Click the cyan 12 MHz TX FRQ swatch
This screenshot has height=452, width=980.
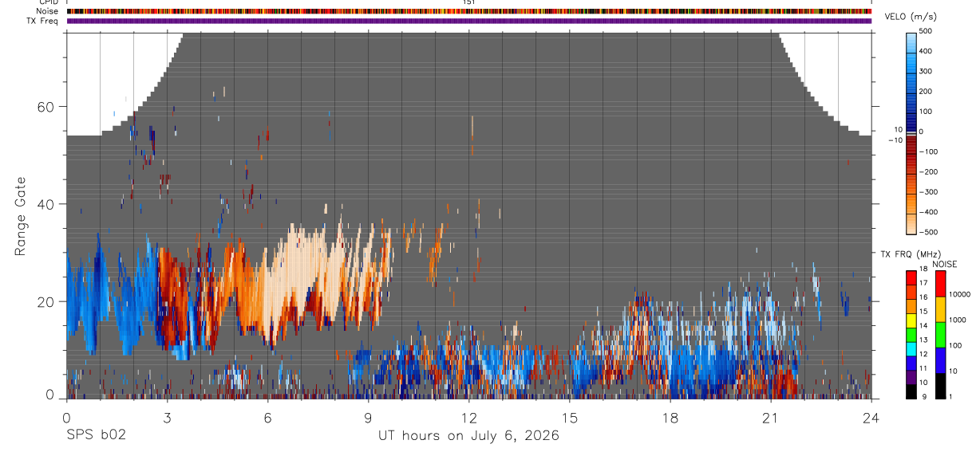click(911, 351)
